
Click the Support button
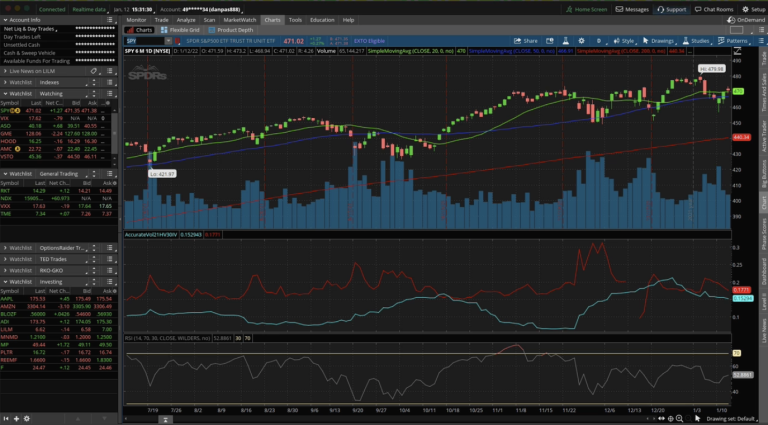(671, 9)
